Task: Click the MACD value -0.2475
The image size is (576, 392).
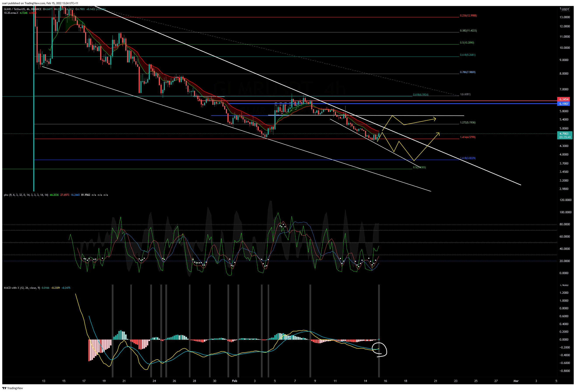Action: coord(66,288)
